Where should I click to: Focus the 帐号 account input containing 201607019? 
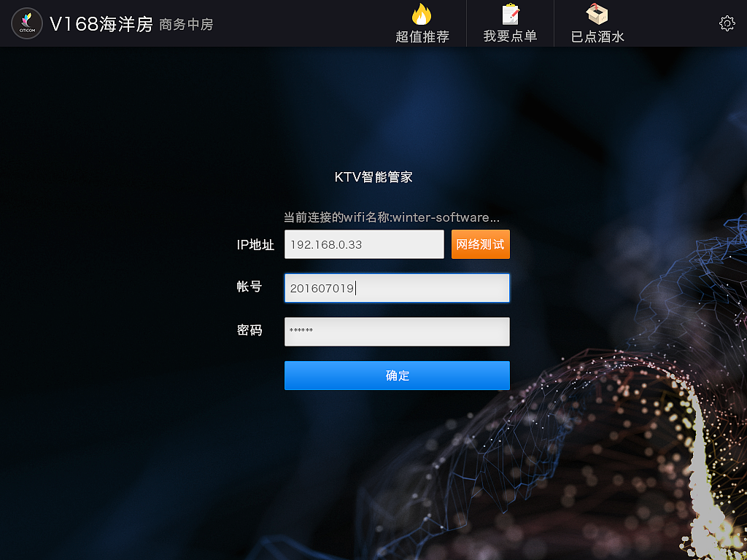[397, 288]
